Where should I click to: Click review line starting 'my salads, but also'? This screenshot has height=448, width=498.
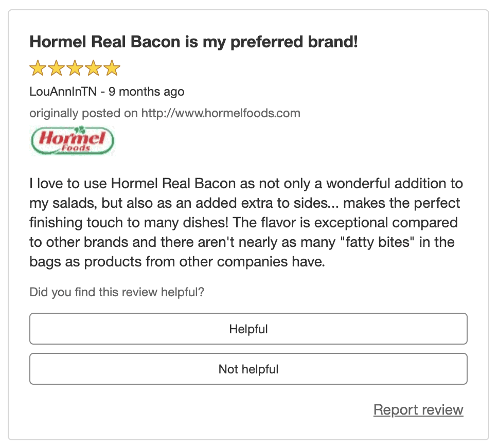(244, 203)
